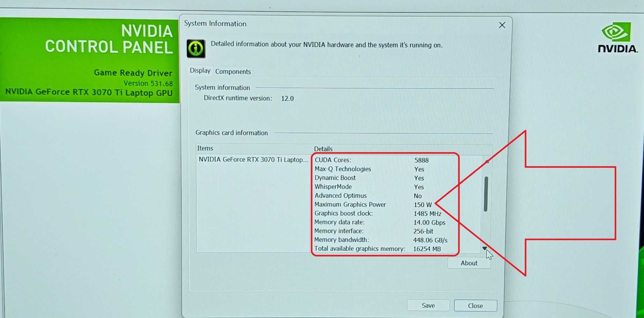644x318 pixels.
Task: Switch to the Components tab
Action: [x=233, y=71]
